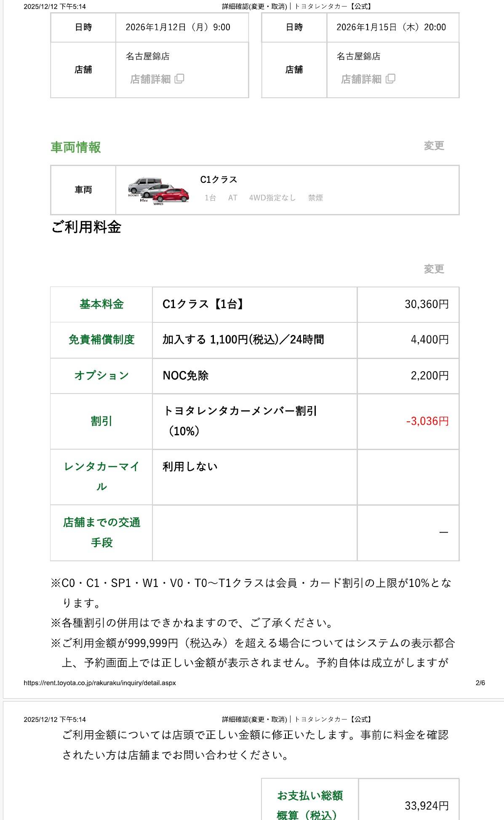Click 変更 above the 基本料金 table
Image resolution: width=504 pixels, height=820 pixels.
tap(434, 269)
